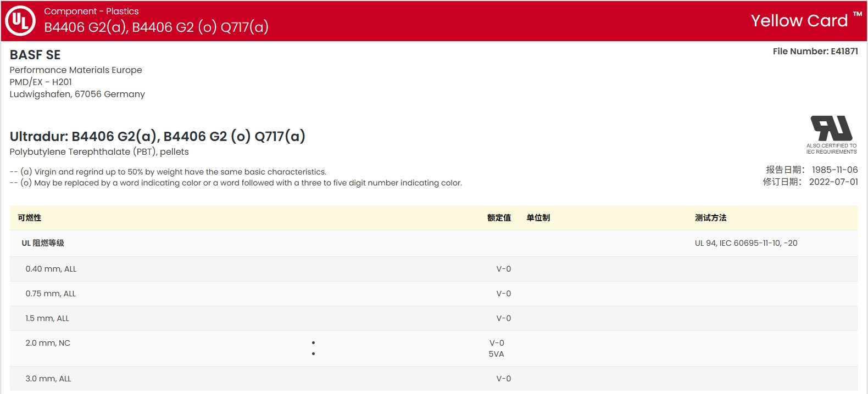Click the V-0 value for 3.0 mm
This screenshot has height=394, width=868.
pos(504,379)
